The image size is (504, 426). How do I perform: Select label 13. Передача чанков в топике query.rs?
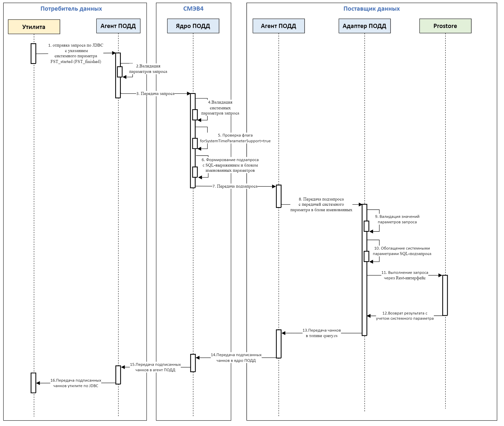(x=322, y=333)
